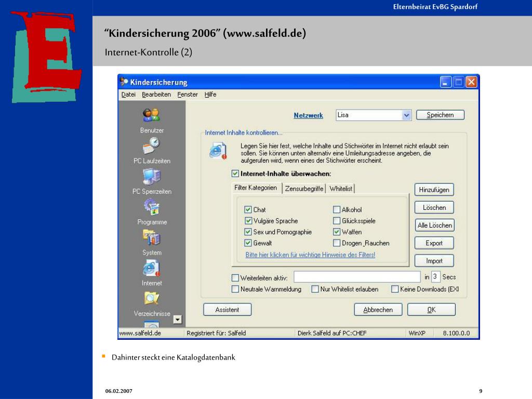The image size is (532, 399).
Task: Enable the Glücksspiele filter category
Action: point(337,221)
